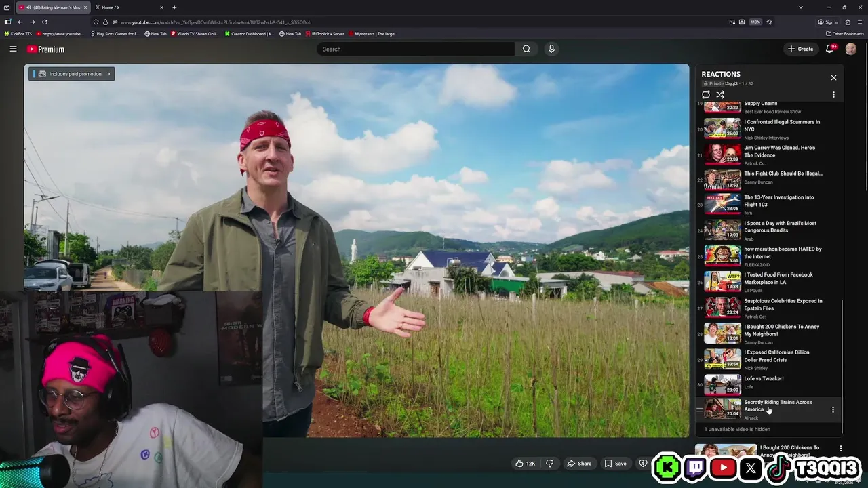Open Myinstants bookmark
This screenshot has height=488, width=868.
tap(373, 33)
